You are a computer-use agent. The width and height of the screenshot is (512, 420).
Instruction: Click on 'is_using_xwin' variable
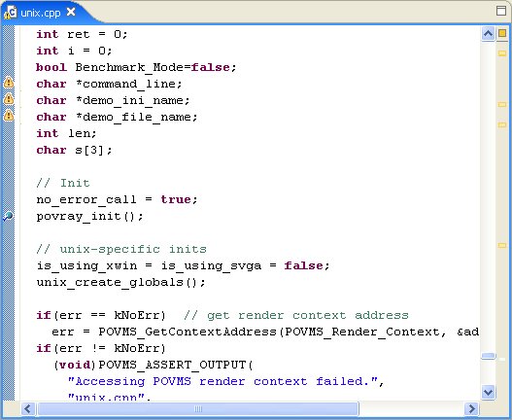coord(86,265)
